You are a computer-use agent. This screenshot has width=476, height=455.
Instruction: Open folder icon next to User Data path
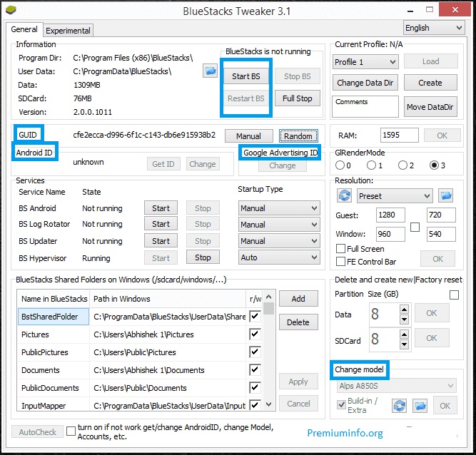[x=210, y=71]
